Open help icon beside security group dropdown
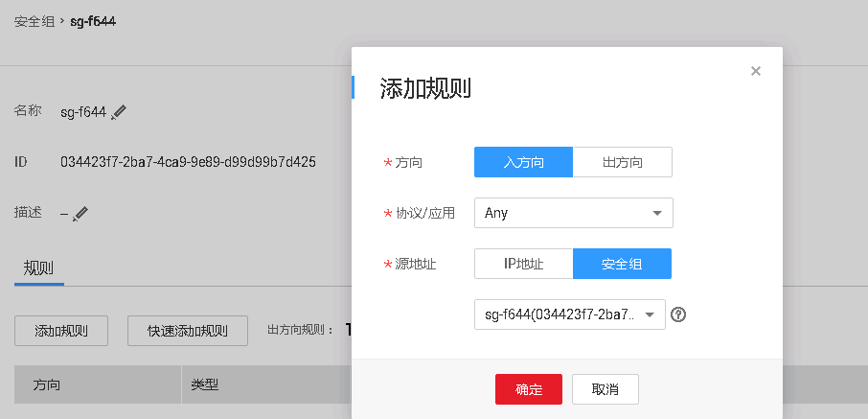 coord(678,314)
